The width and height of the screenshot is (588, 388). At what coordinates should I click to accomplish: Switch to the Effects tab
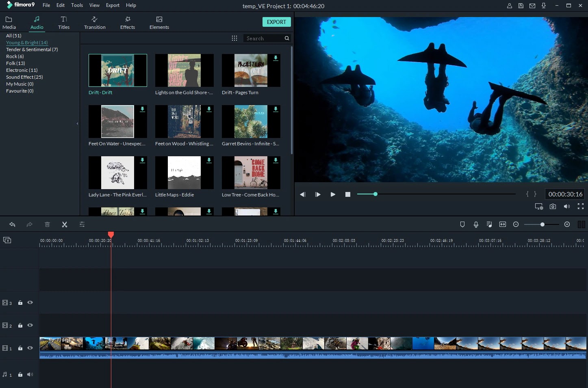pyautogui.click(x=127, y=22)
